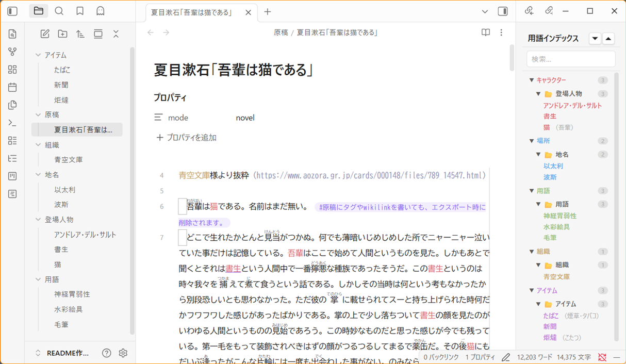Open tab list dropdown chevron
Image resolution: width=626 pixels, height=364 pixels.
point(485,11)
